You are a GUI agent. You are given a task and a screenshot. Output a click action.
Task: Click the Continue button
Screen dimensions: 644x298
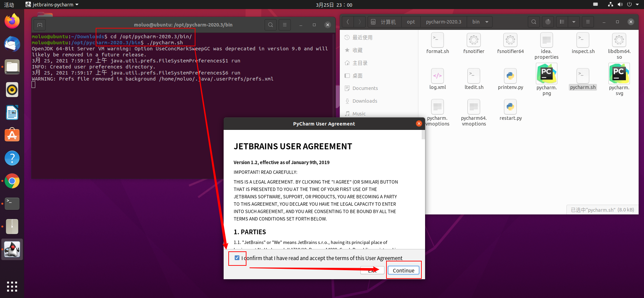click(x=404, y=270)
